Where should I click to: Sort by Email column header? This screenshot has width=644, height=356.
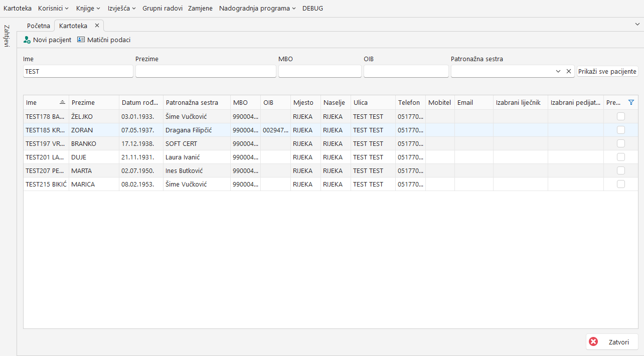(x=474, y=102)
